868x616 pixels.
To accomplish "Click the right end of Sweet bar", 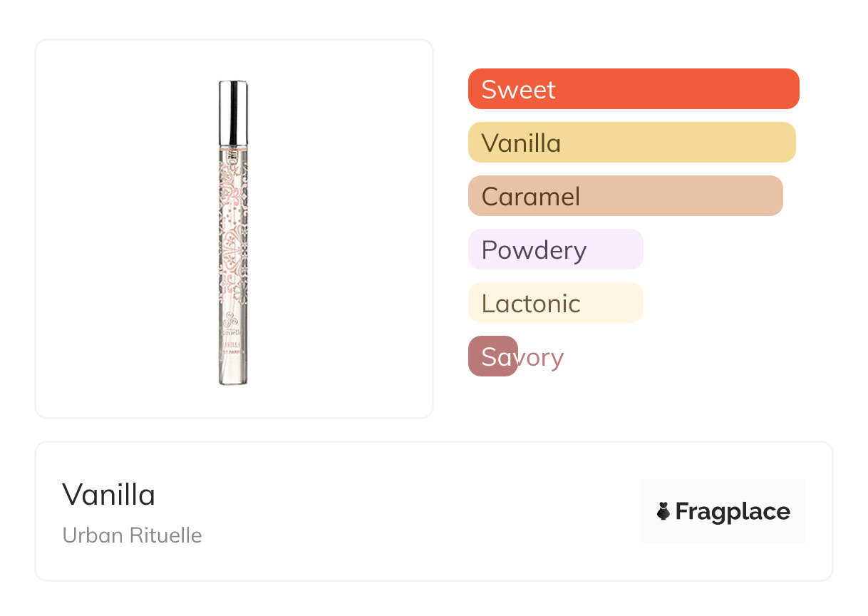I will click(790, 89).
